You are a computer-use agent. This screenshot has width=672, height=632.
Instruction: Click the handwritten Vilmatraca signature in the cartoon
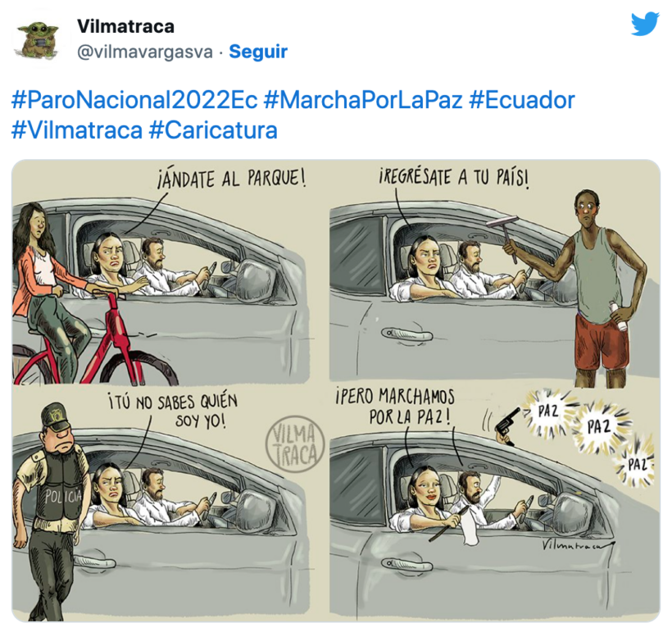pos(578,545)
